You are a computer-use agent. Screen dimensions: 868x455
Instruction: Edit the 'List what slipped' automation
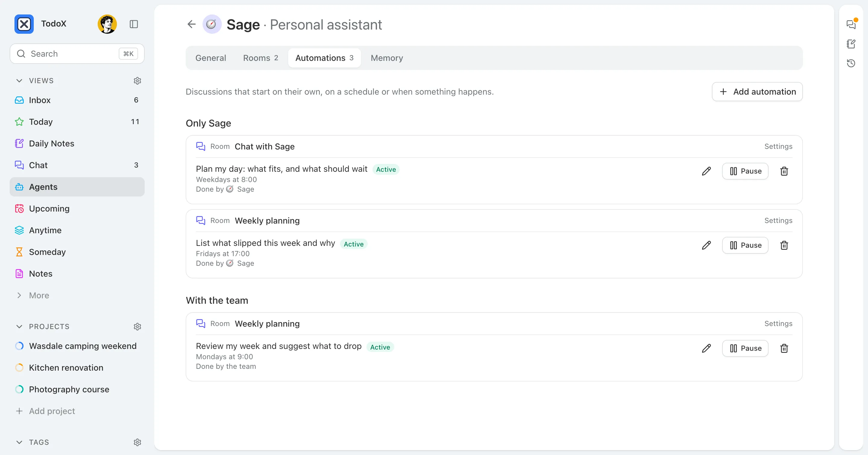[706, 245]
